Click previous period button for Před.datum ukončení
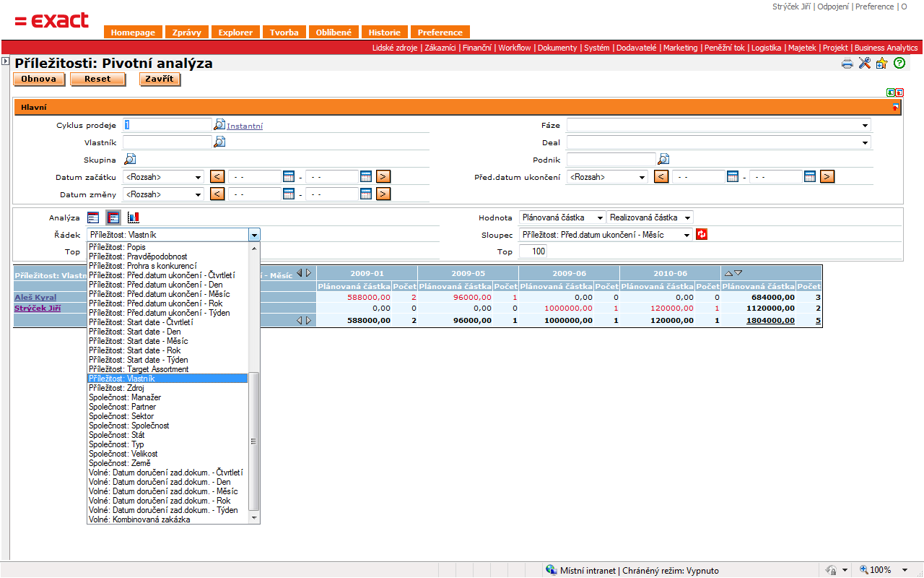This screenshot has width=924, height=578. point(661,176)
